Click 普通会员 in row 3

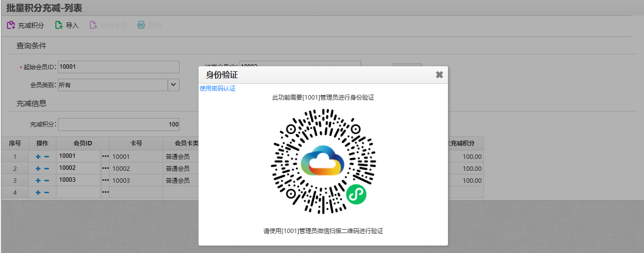(x=178, y=180)
